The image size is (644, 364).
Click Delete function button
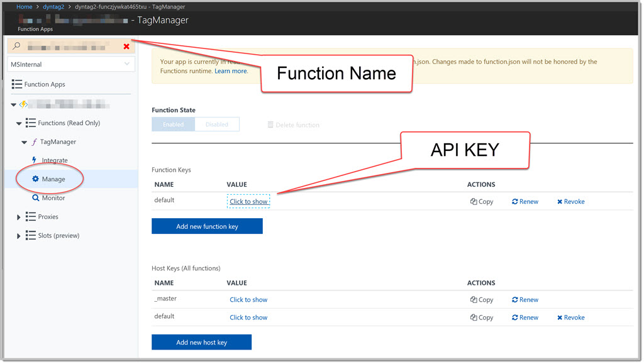coord(294,124)
